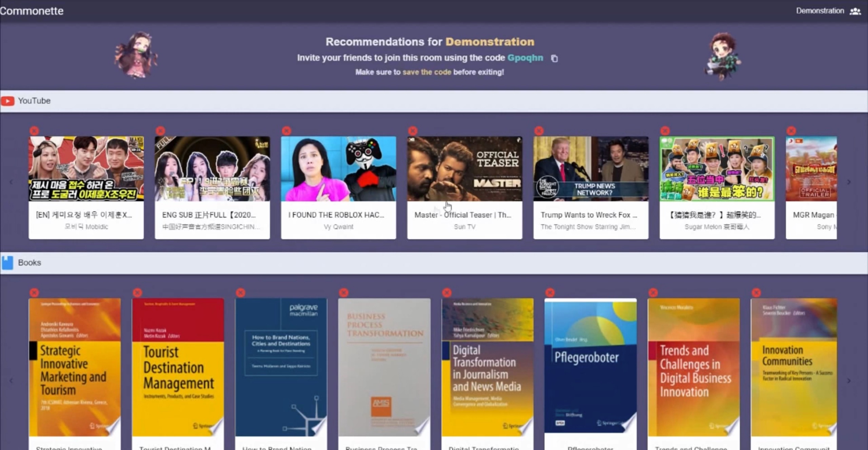Image resolution: width=868 pixels, height=450 pixels.
Task: Open the Commonette home logo
Action: pos(32,11)
